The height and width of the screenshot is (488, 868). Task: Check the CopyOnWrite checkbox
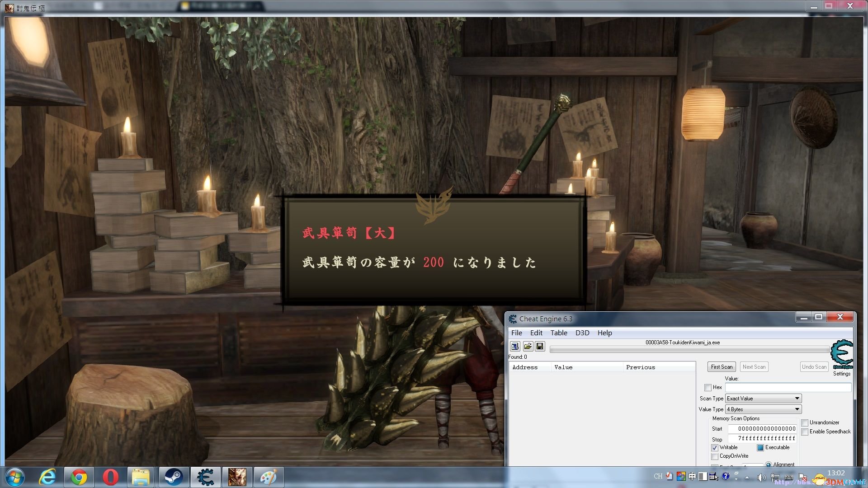715,456
